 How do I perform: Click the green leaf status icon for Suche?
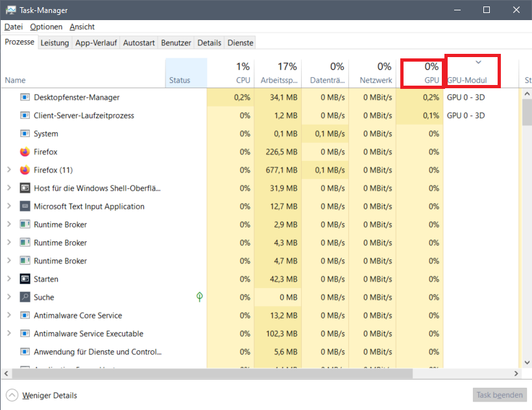[x=200, y=297]
